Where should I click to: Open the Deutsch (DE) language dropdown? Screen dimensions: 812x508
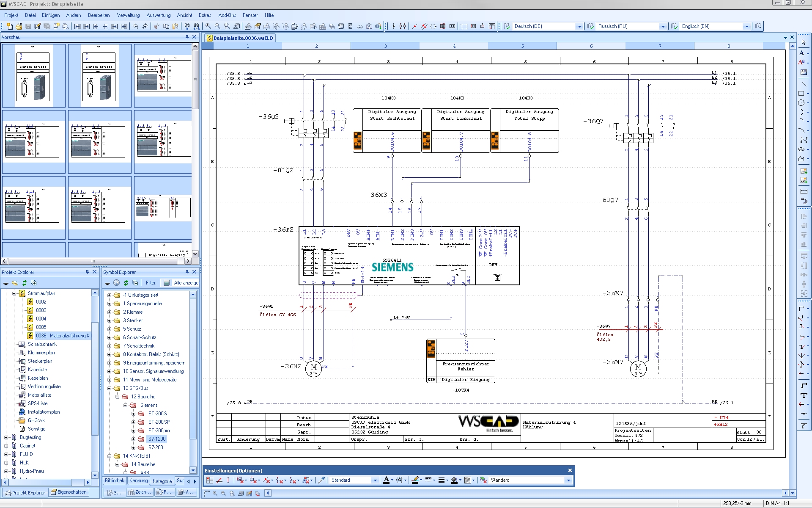[580, 26]
